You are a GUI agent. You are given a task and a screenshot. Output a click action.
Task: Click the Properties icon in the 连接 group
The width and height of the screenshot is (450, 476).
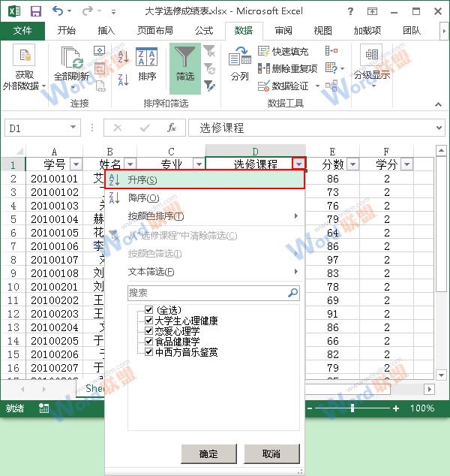100,68
